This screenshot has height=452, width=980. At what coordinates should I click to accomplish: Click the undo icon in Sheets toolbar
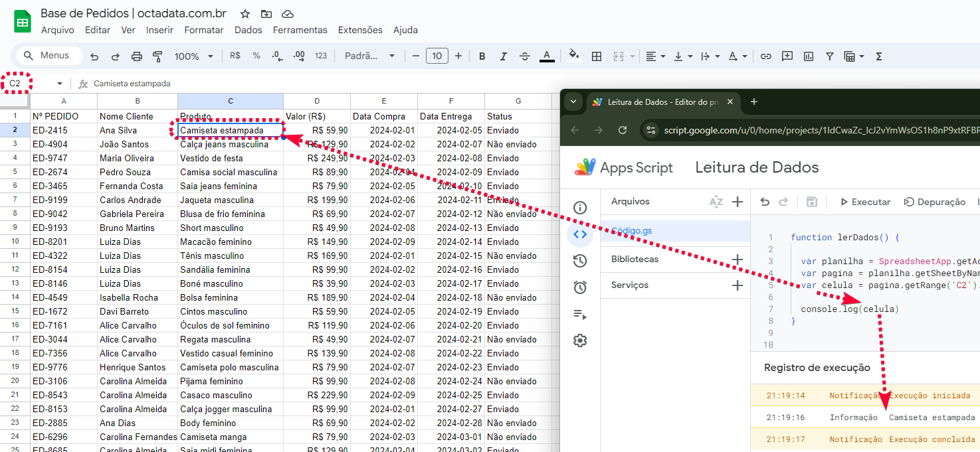[x=94, y=56]
